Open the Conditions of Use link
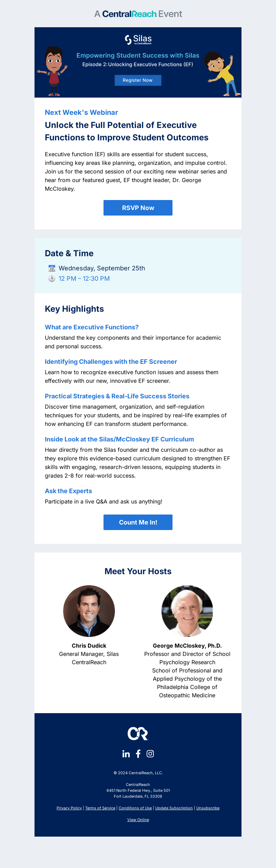 tap(135, 808)
